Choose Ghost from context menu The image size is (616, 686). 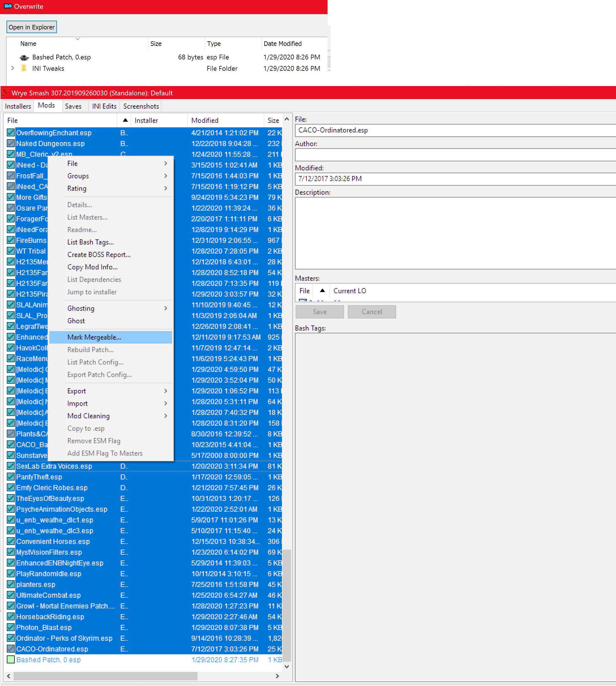pyautogui.click(x=111, y=321)
